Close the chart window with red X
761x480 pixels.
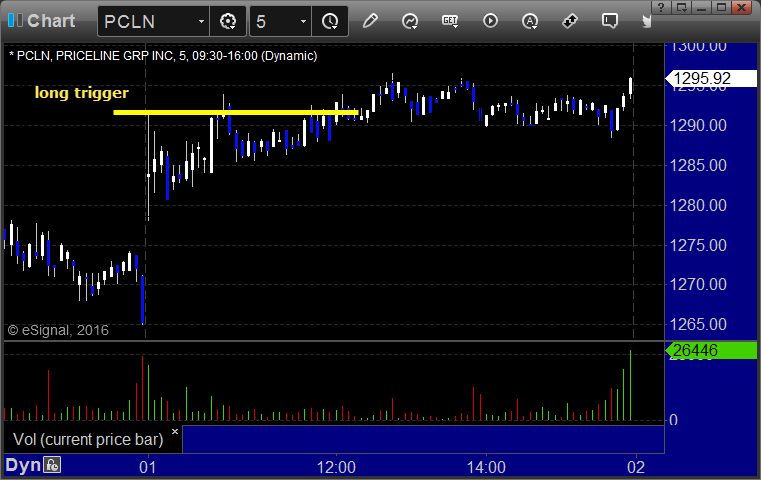point(742,7)
